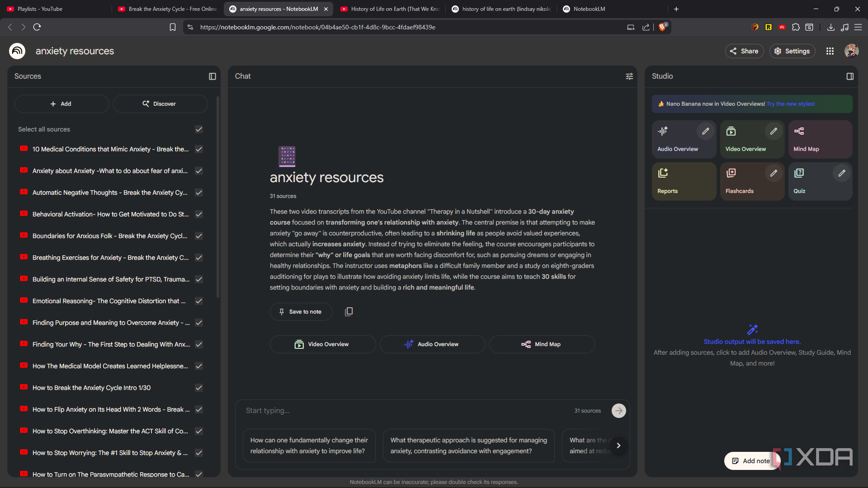Edit Quiz customization pencil
This screenshot has width=868, height=488.
point(841,173)
